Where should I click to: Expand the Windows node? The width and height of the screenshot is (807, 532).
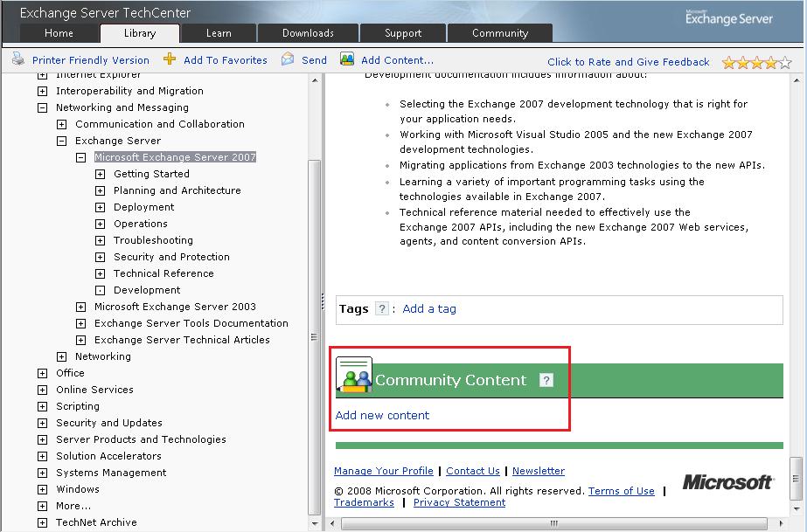[42, 489]
